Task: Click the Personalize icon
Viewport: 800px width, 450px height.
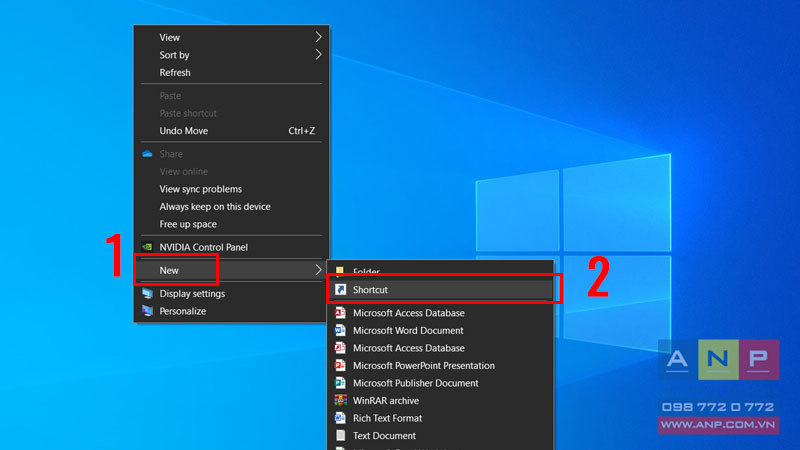Action: click(147, 311)
